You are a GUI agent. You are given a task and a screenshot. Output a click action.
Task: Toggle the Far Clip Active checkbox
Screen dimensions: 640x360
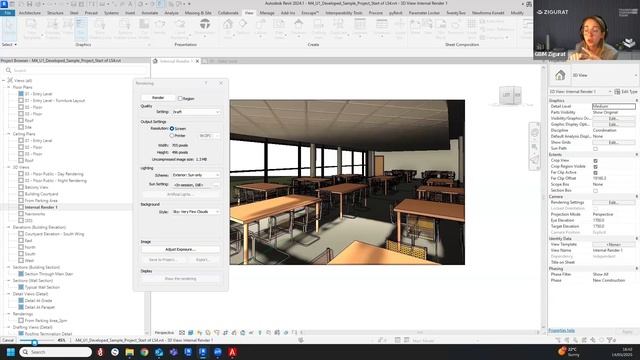click(595, 173)
